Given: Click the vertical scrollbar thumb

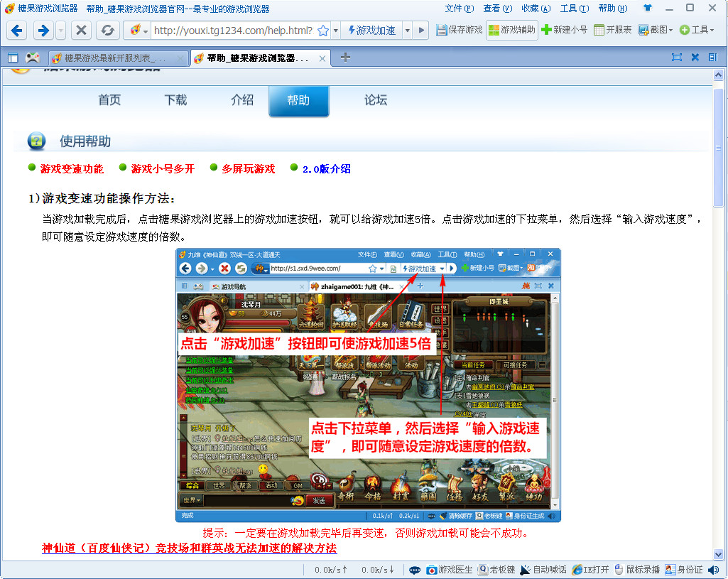Looking at the screenshot, I should coord(718,148).
